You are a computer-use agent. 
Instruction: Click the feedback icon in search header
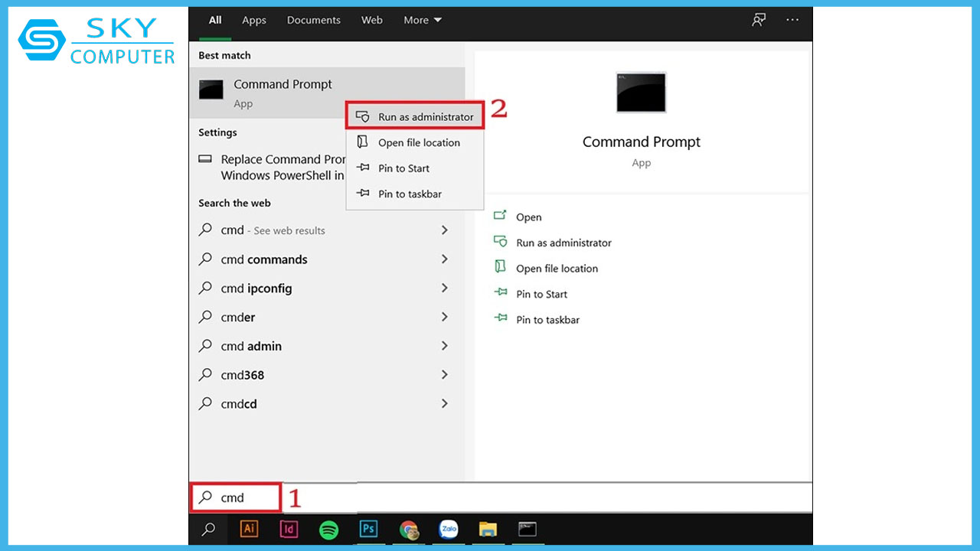pyautogui.click(x=759, y=20)
